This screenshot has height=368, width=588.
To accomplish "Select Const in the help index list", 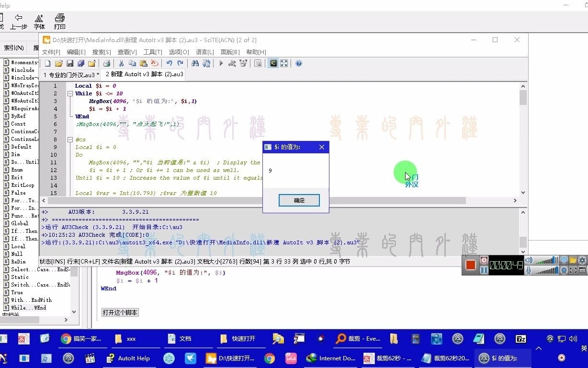I will click(x=19, y=123).
